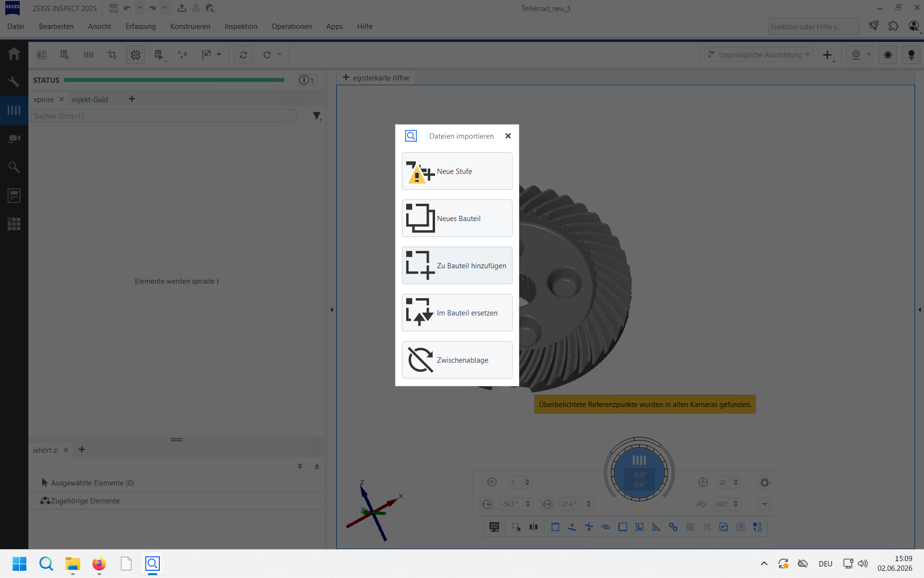Screen dimensions: 924x578
Task: Open the Operationen menu
Action: click(x=292, y=26)
